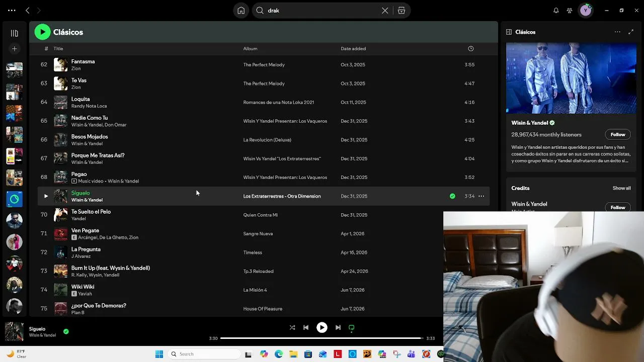Go forward with the right arrow
The image size is (644, 362).
pyautogui.click(x=39, y=11)
